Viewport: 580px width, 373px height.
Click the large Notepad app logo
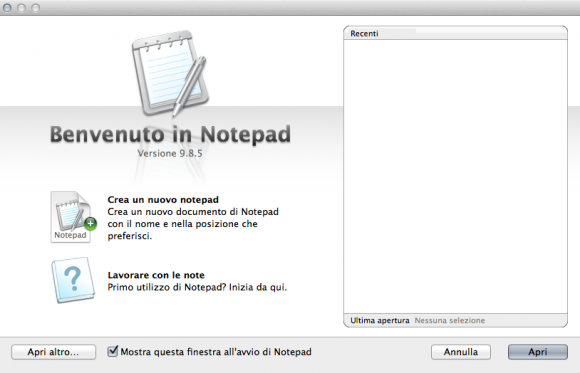171,73
